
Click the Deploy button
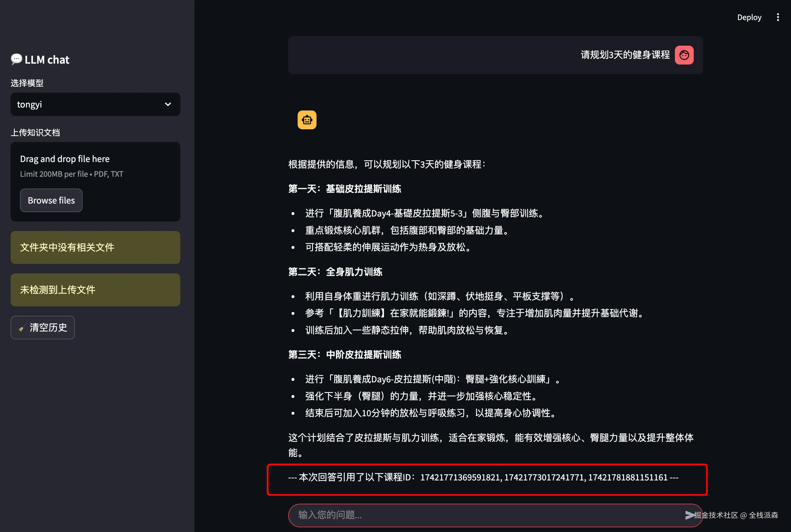pos(749,17)
